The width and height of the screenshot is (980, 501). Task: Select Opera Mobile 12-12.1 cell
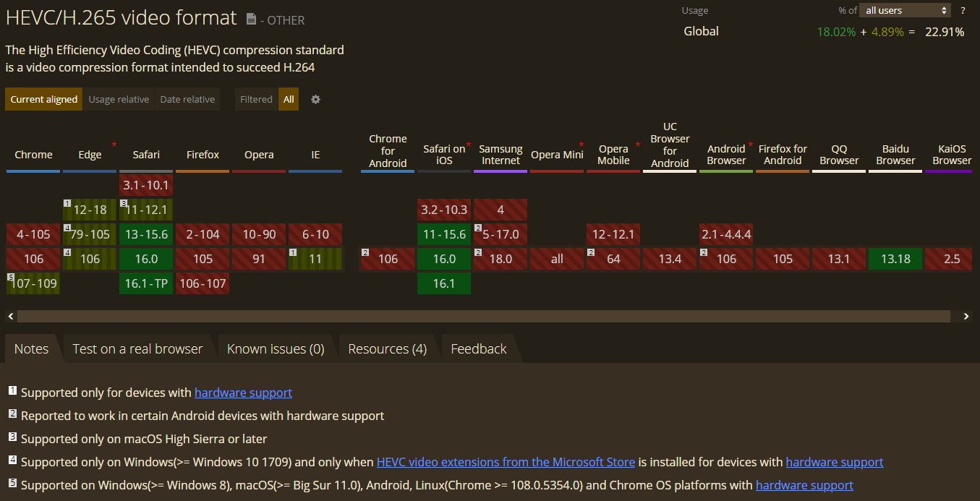[x=613, y=234]
